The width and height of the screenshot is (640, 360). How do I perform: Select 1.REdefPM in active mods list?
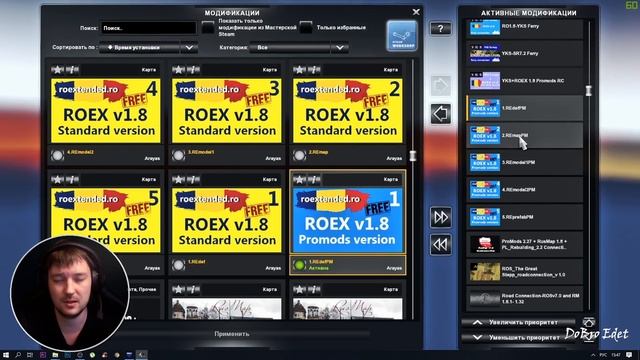(525, 108)
